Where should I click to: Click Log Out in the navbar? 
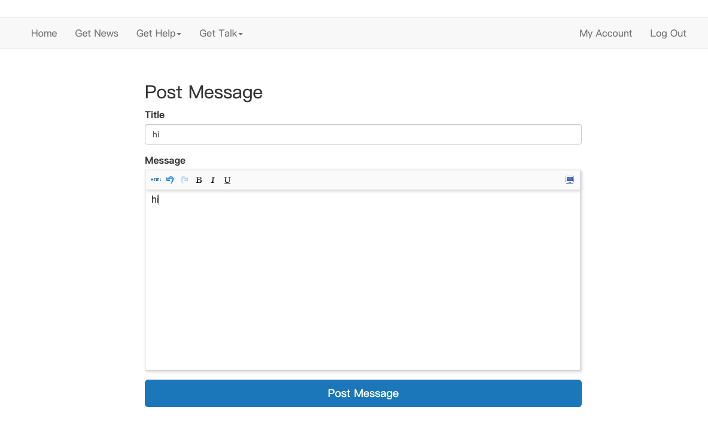pos(667,33)
